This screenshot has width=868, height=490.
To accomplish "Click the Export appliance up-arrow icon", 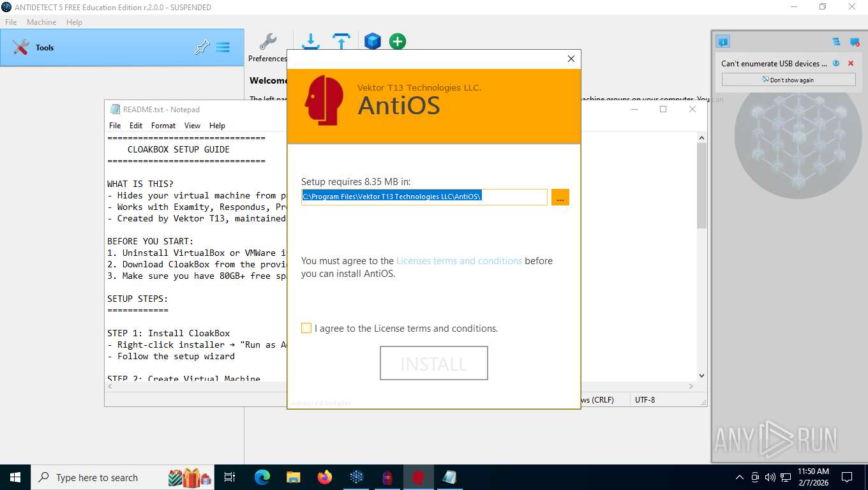I will point(341,41).
